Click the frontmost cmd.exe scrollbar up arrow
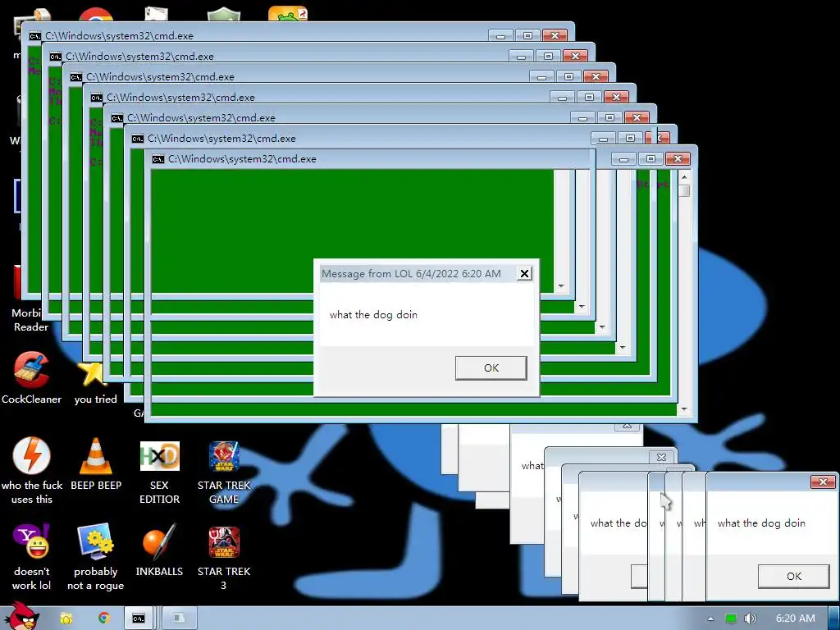The image size is (840, 630). 684,177
